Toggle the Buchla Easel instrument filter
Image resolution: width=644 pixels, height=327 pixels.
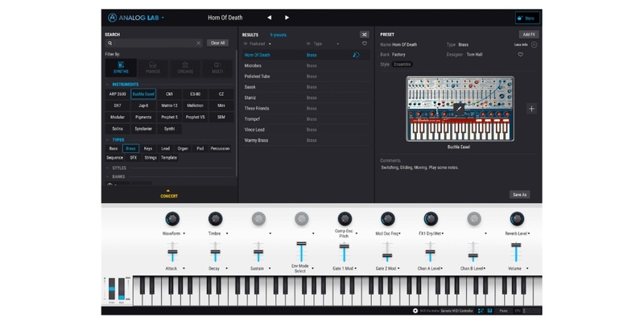point(143,94)
